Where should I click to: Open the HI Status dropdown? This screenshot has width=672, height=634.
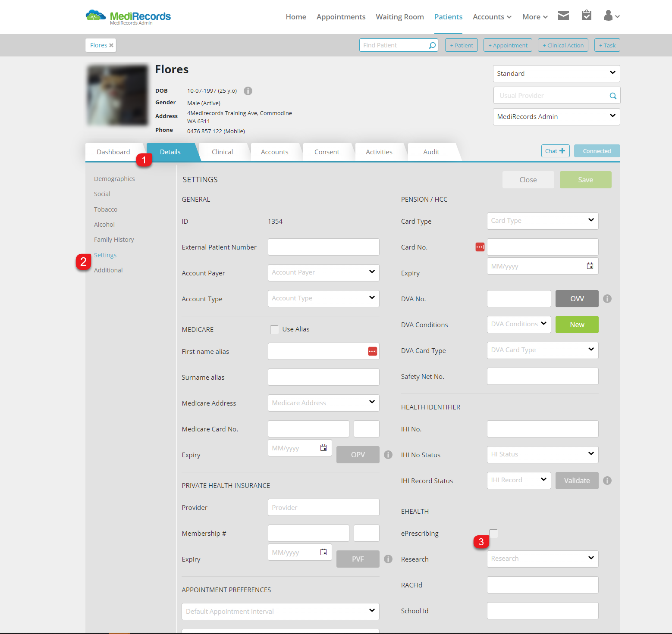click(x=543, y=455)
